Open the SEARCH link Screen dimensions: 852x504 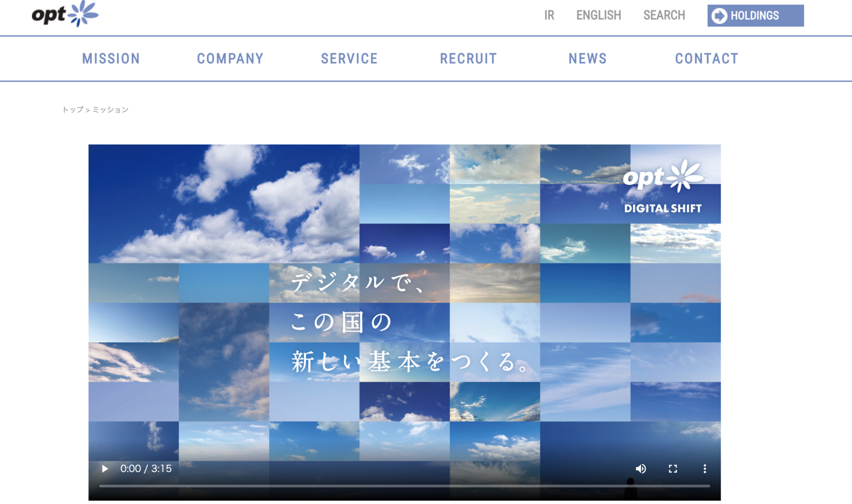pos(664,16)
